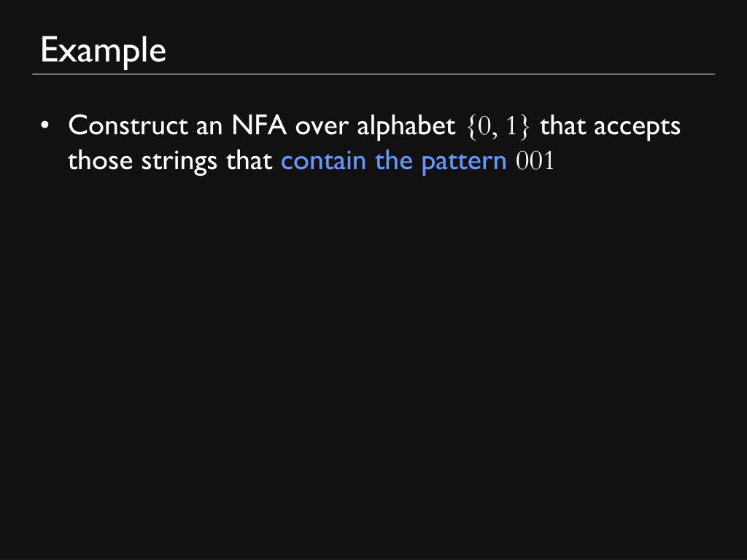Image resolution: width=747 pixels, height=560 pixels.
Task: Click the pattern '001' text
Action: (535, 161)
